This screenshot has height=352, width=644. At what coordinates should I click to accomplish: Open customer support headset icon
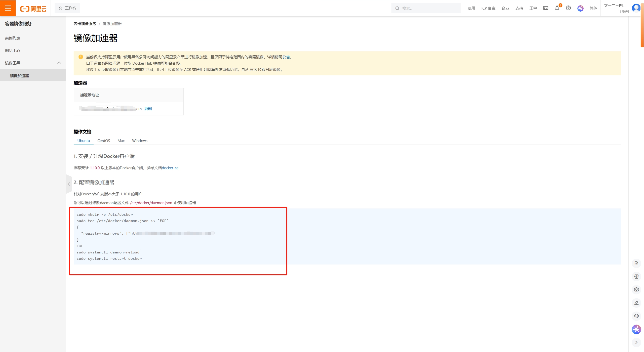click(636, 316)
